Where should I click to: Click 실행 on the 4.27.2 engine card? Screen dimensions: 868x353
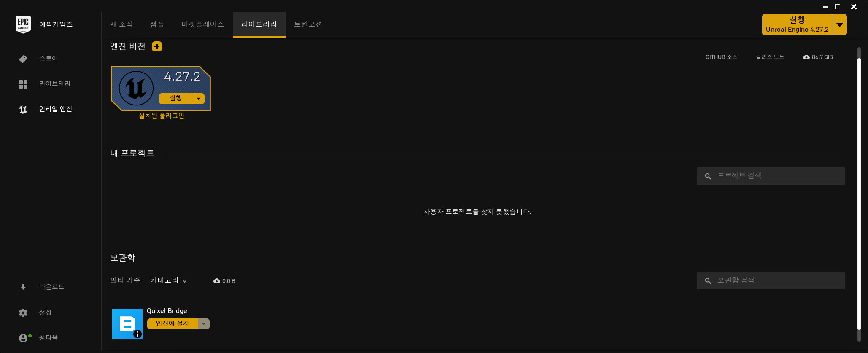(176, 98)
